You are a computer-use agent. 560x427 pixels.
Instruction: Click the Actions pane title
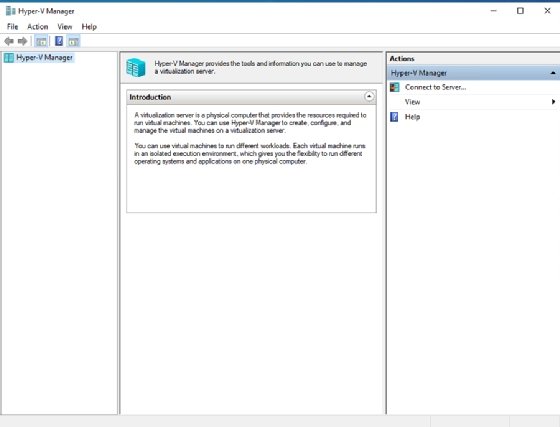(402, 59)
